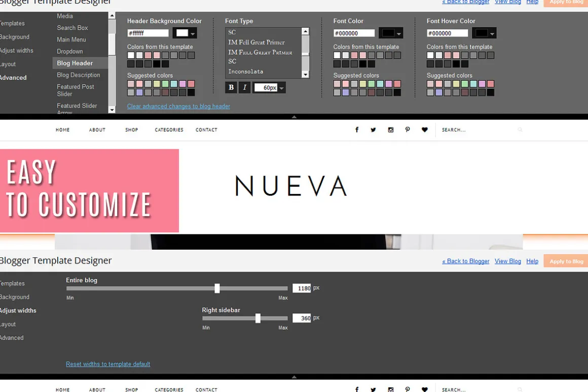Screen dimensions: 588x392
Task: Click search magnifier icon in upper navbar
Action: pyautogui.click(x=520, y=130)
